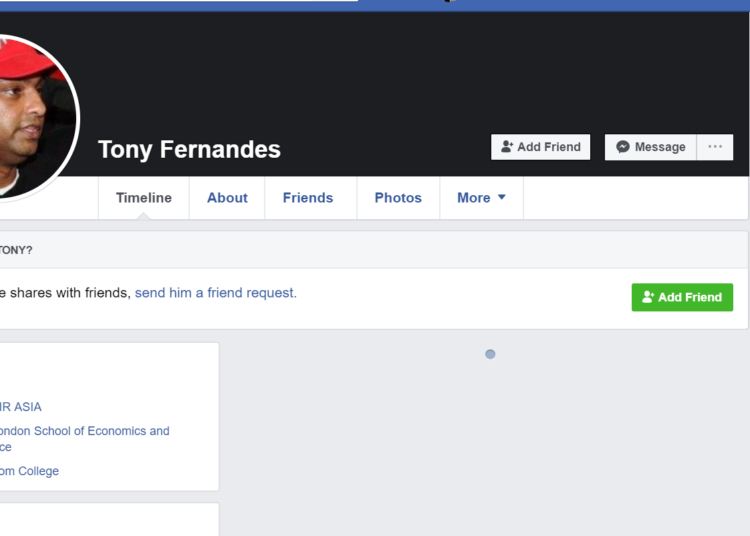View the Friends tab
750x536 pixels.
coord(308,197)
